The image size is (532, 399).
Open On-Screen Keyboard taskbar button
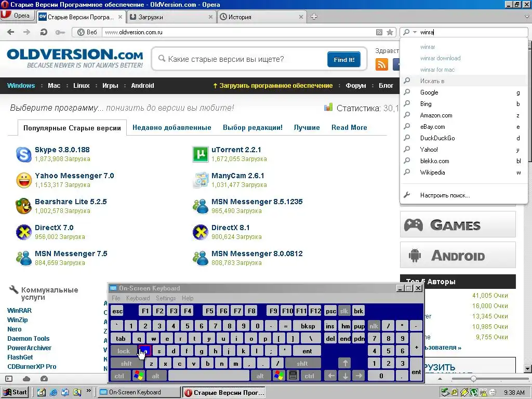[139, 392]
